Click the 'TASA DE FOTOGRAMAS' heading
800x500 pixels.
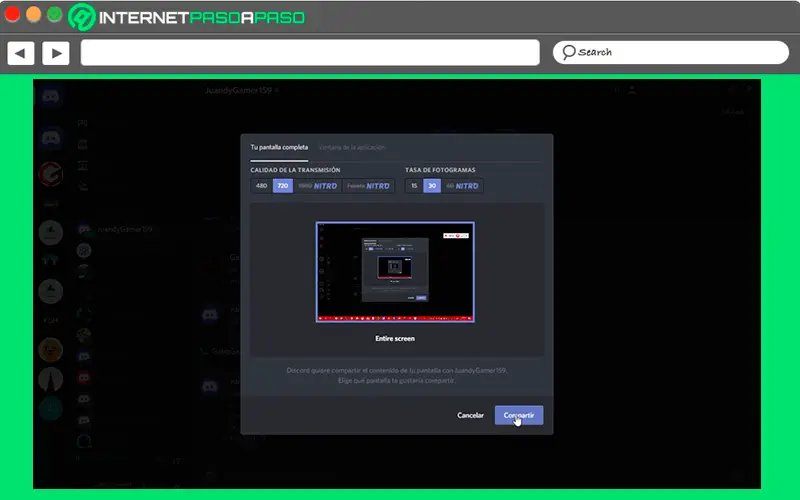440,170
